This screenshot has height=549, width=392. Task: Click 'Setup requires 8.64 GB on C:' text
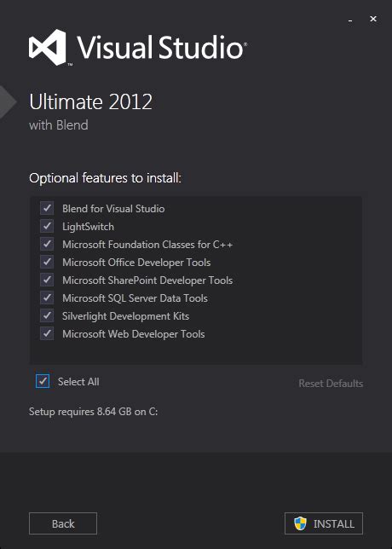coord(94,412)
